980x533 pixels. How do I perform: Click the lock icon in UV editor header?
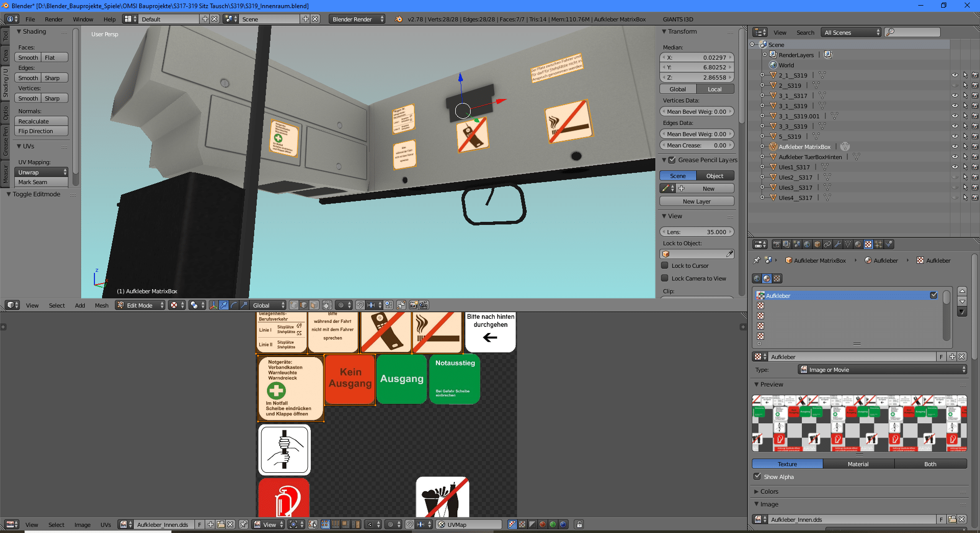pyautogui.click(x=579, y=524)
